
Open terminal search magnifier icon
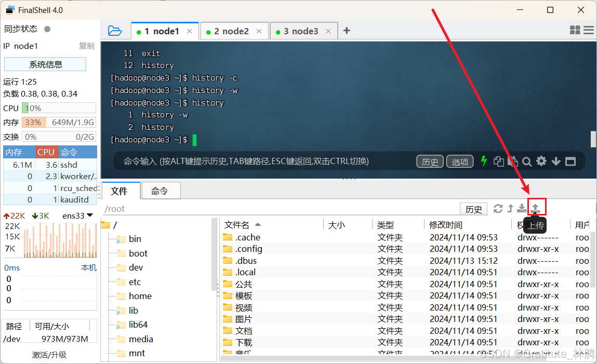527,161
